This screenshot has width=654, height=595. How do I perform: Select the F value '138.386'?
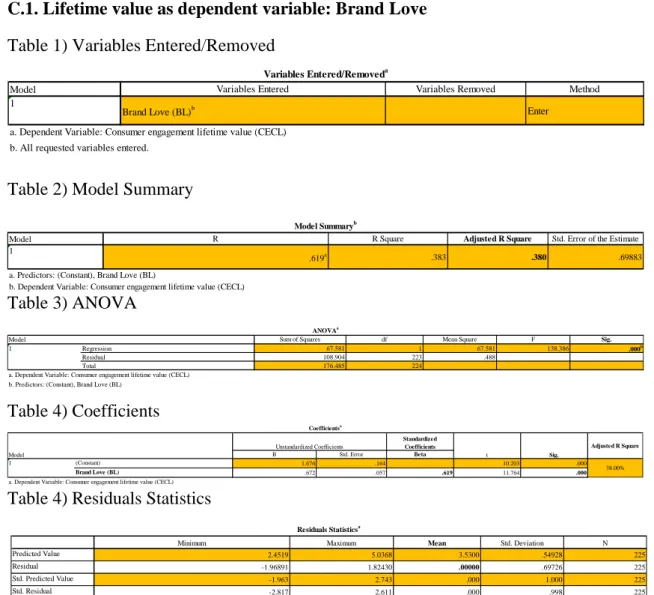point(558,349)
